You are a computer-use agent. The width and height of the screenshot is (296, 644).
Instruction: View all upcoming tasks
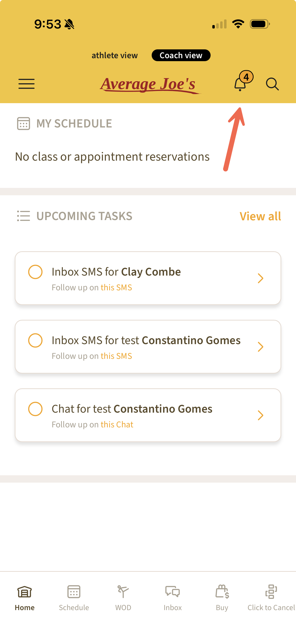[260, 216]
